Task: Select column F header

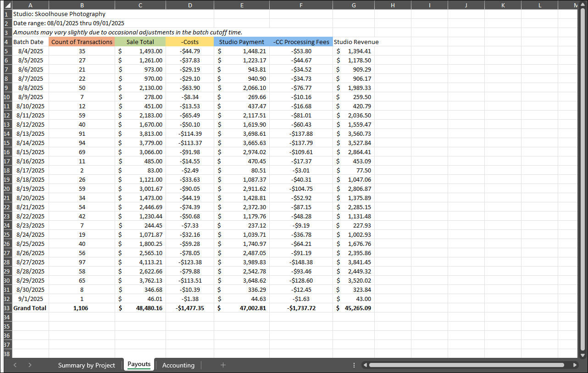Action: [301, 5]
